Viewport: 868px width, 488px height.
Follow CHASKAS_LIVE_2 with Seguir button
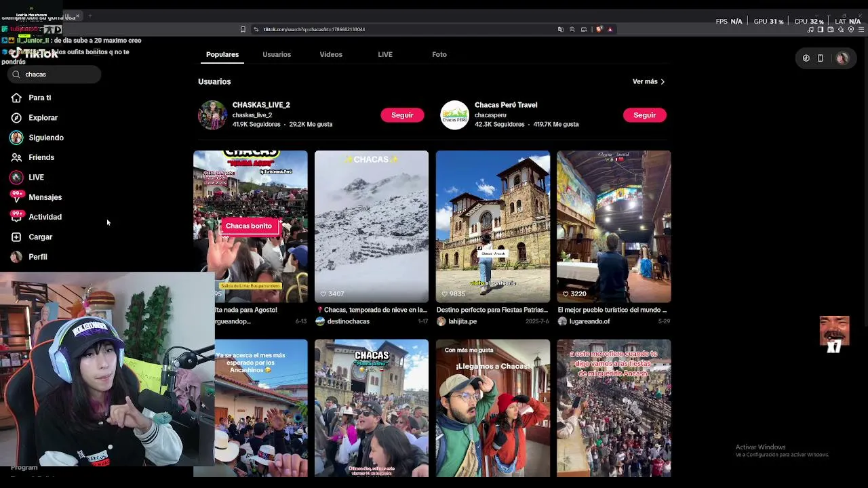[x=402, y=115]
